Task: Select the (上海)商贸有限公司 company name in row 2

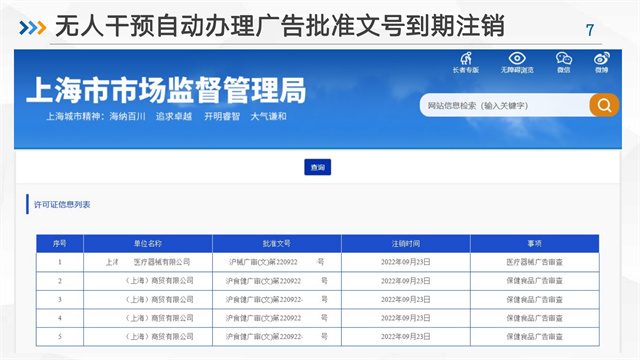Action: point(158,281)
